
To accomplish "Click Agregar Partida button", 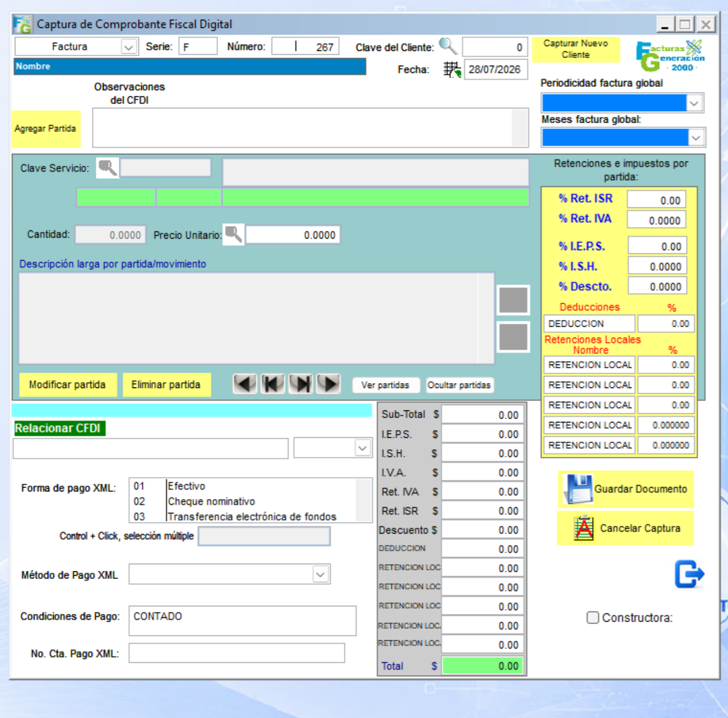I will (x=46, y=129).
